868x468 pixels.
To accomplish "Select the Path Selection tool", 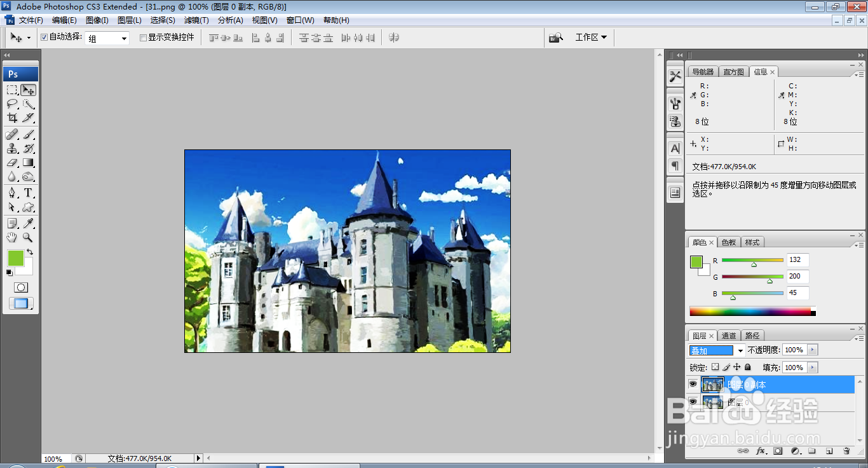I will 12,207.
